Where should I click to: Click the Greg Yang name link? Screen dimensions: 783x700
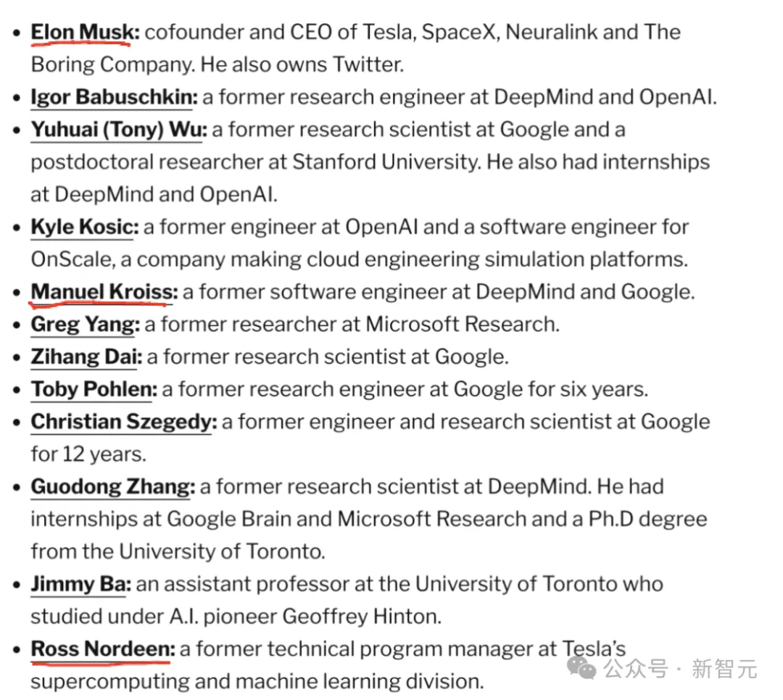85,324
